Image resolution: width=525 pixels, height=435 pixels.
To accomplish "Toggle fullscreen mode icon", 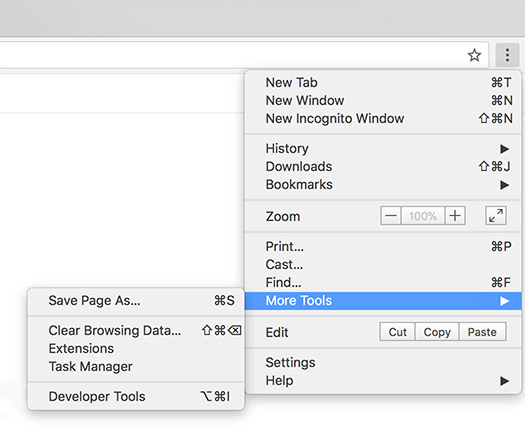I will pos(496,216).
